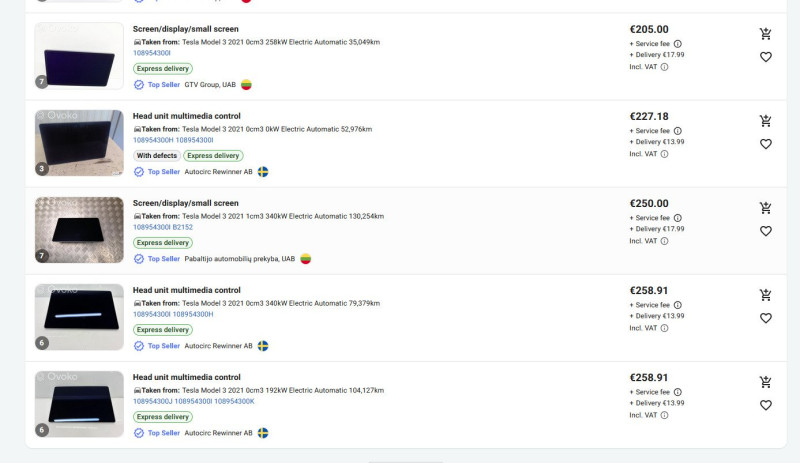Favorite the €205.00 screen listing
Screen dimensions: 800x463
[765, 57]
